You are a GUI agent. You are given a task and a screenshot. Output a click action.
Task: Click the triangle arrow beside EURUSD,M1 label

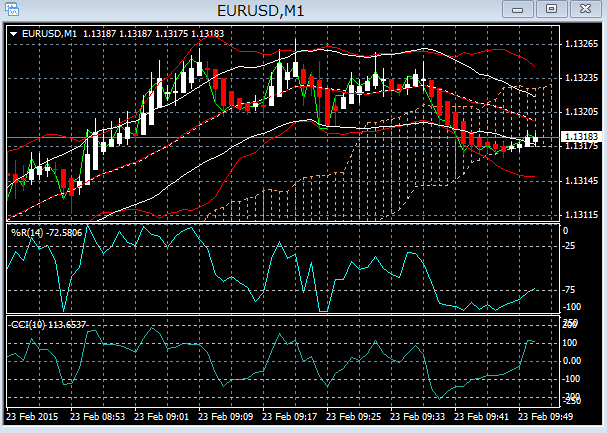(13, 33)
